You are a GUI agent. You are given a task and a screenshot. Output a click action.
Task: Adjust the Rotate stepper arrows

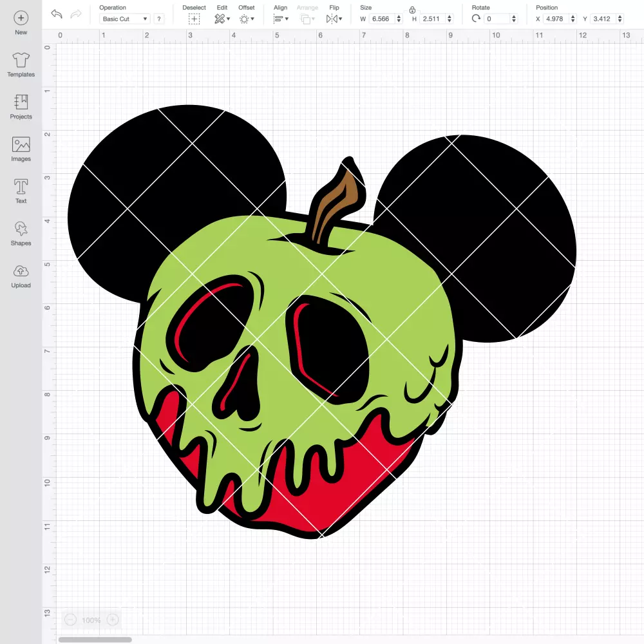pos(513,19)
